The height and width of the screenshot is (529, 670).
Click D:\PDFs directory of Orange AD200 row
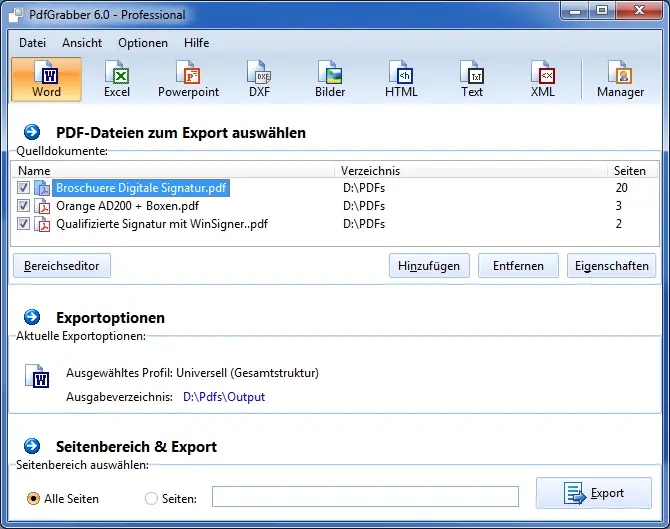coord(364,206)
